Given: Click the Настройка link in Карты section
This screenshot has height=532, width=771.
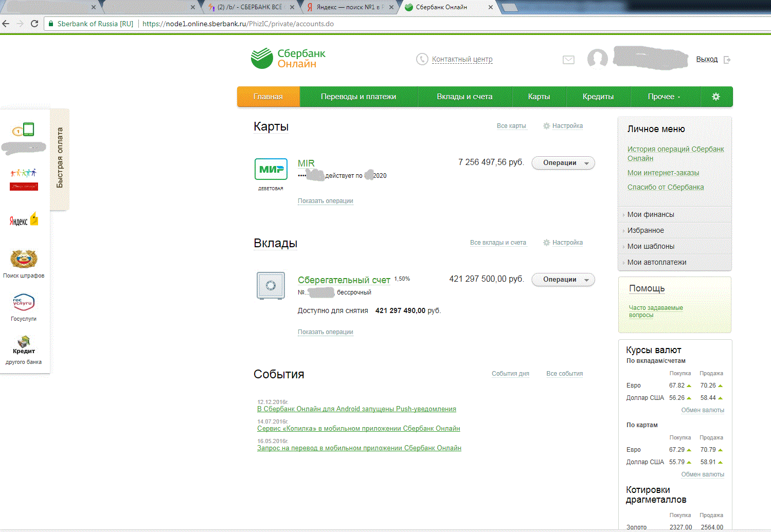Looking at the screenshot, I should pyautogui.click(x=567, y=126).
